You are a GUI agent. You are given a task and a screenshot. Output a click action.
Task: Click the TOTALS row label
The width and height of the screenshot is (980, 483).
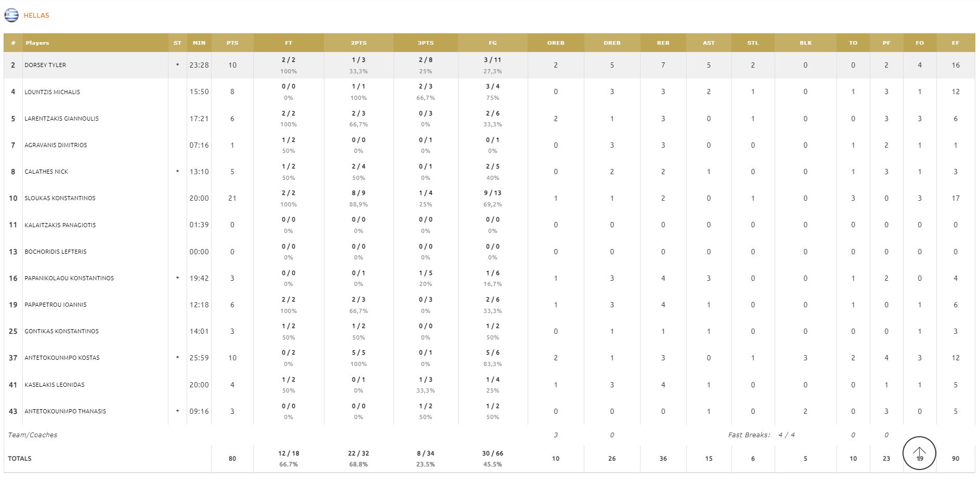[x=20, y=459]
